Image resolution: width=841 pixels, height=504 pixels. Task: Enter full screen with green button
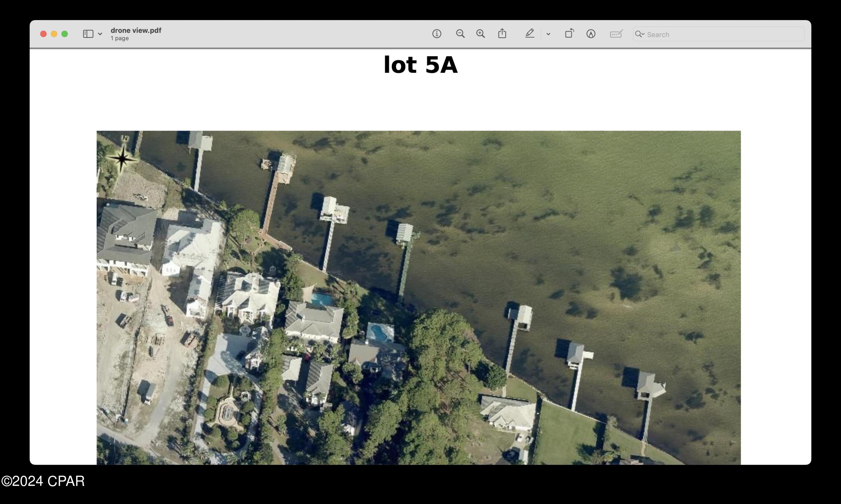pyautogui.click(x=64, y=34)
